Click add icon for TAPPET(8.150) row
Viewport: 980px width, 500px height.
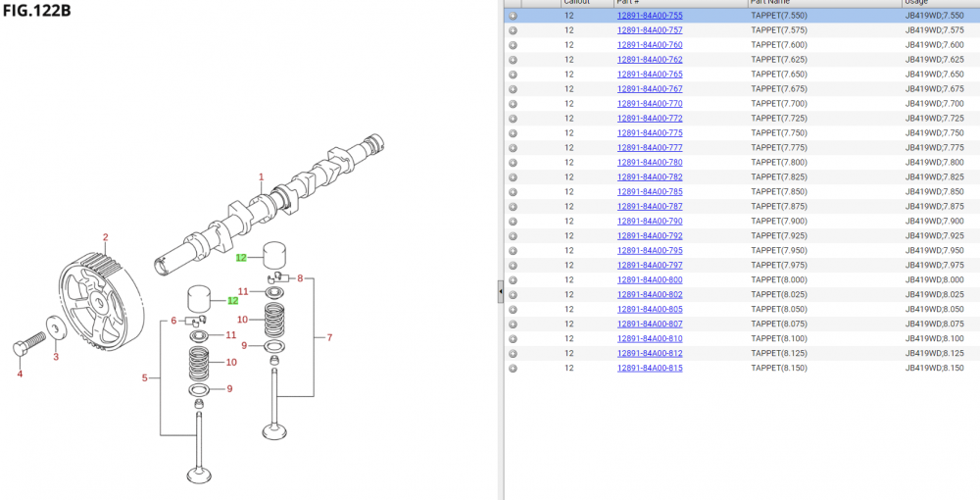pos(513,369)
